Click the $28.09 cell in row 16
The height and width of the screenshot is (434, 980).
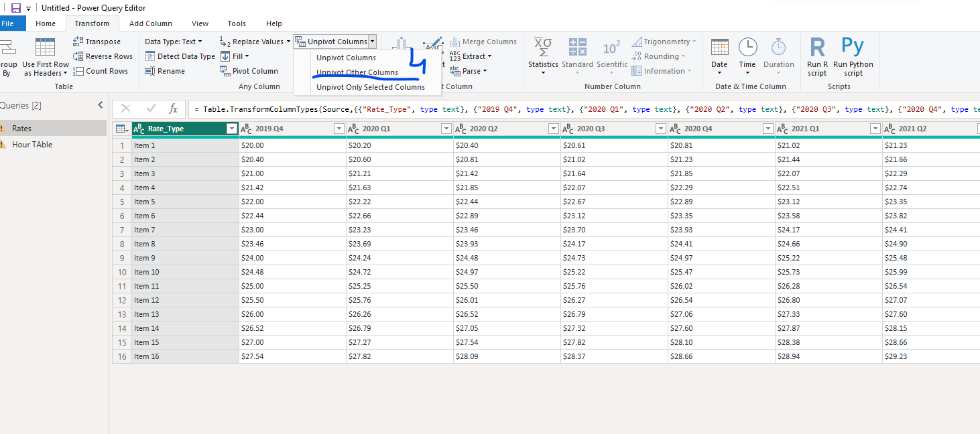[x=507, y=356]
